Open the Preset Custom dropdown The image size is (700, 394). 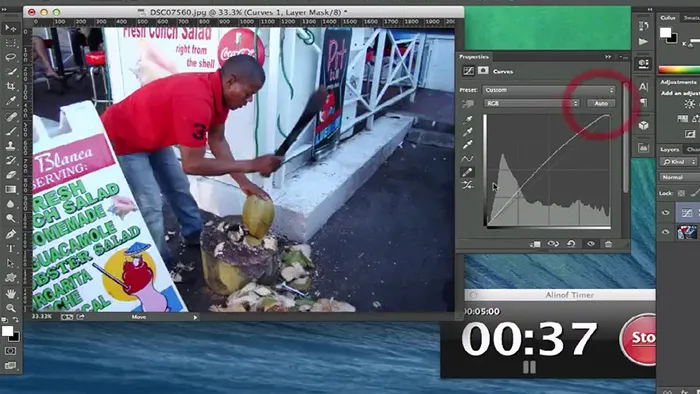tap(549, 90)
